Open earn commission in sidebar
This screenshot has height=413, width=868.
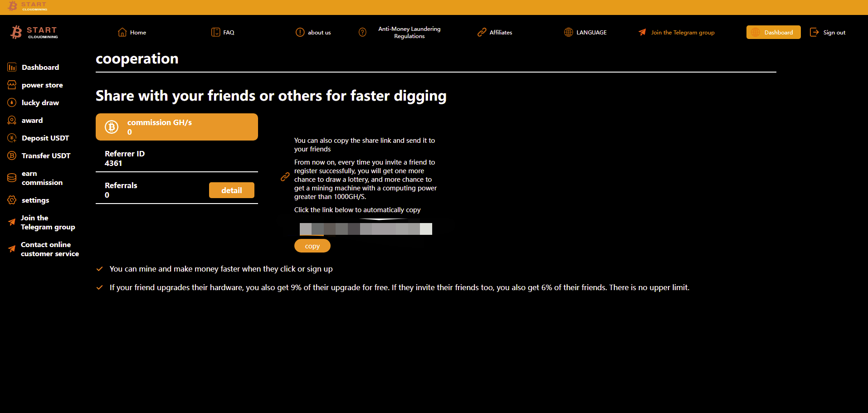[x=42, y=178]
